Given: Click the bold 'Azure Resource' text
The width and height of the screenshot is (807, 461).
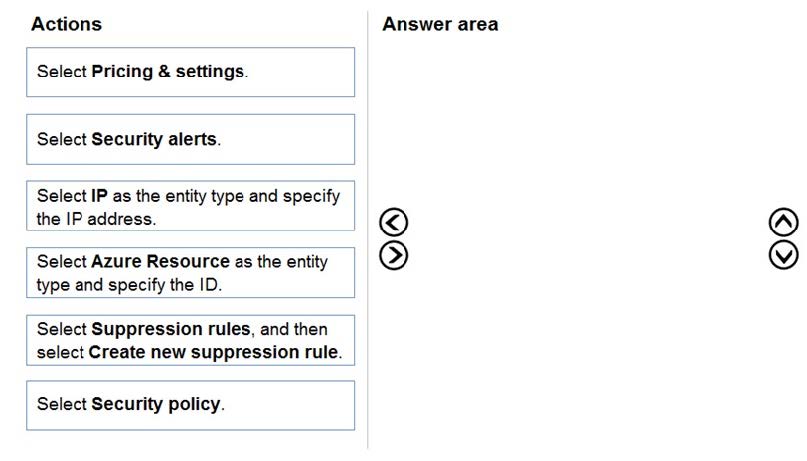Looking at the screenshot, I should [160, 261].
